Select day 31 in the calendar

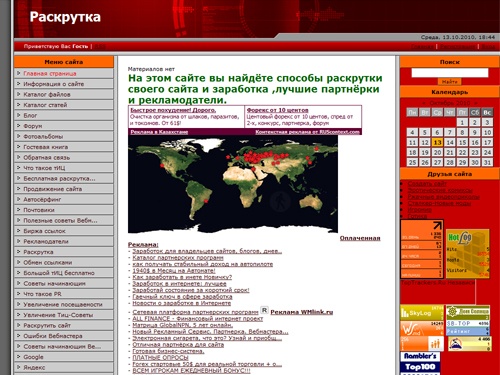pyautogui.click(x=487, y=163)
